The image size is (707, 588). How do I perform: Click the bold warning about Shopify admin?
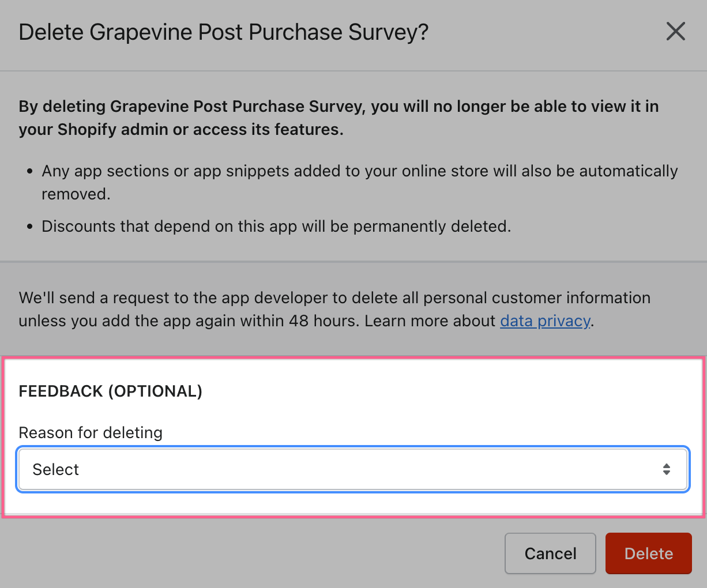pos(339,118)
